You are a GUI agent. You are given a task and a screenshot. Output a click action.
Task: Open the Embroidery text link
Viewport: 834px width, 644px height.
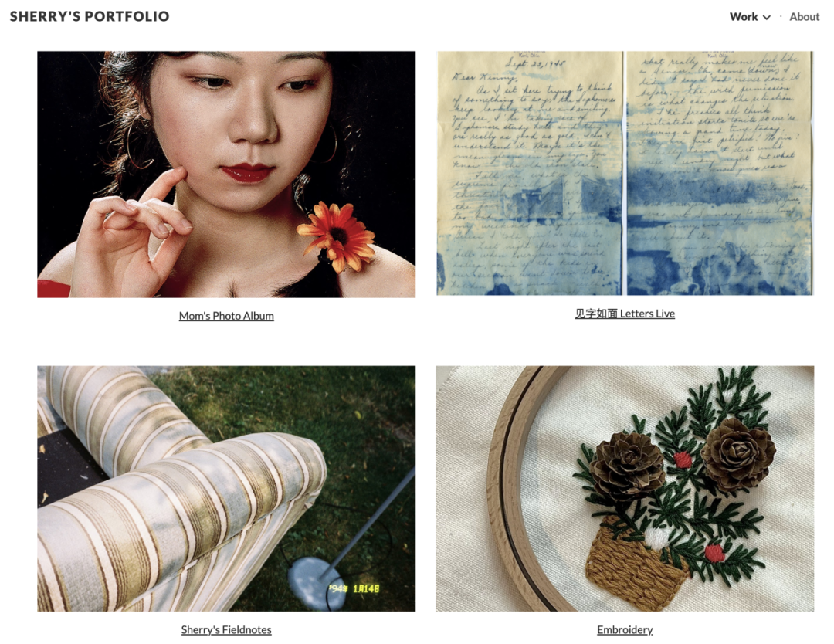point(625,629)
